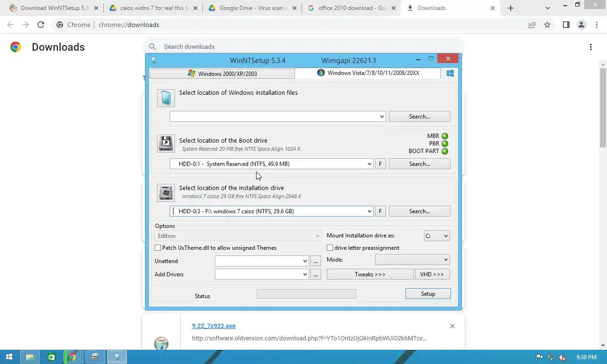
Task: Open the Edition dropdown
Action: (238, 236)
